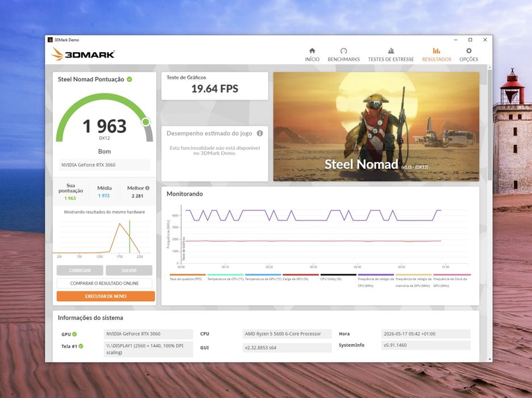Click the Informações do sistema heading

pyautogui.click(x=90, y=318)
